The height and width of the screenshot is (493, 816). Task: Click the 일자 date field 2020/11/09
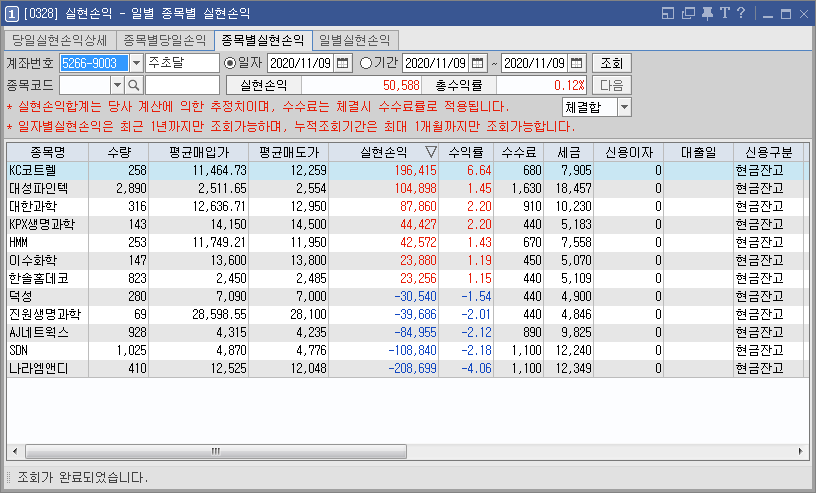tap(301, 64)
